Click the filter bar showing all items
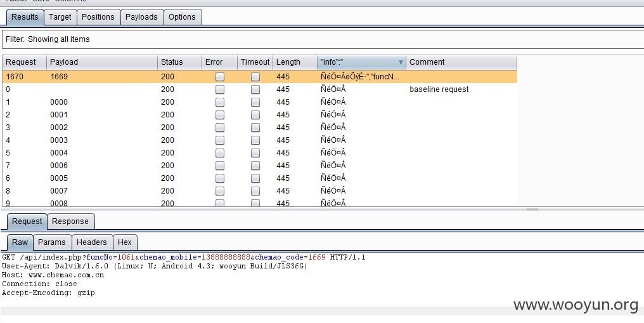 [323, 39]
